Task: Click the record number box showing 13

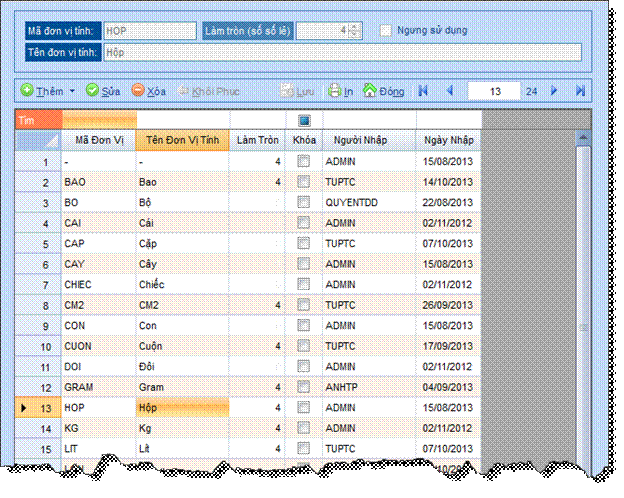Action: point(494,91)
